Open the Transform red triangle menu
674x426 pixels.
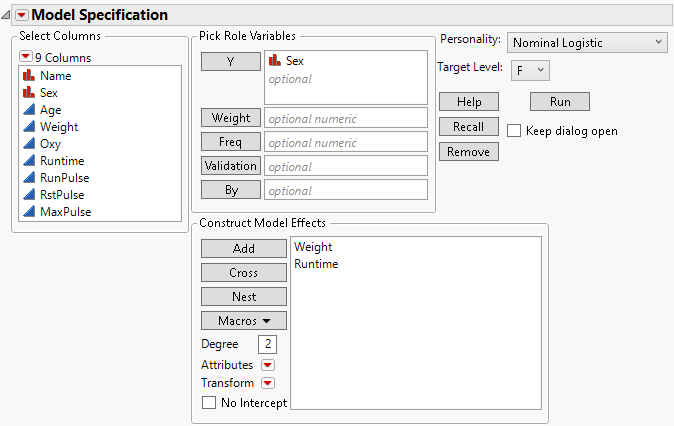pyautogui.click(x=267, y=384)
